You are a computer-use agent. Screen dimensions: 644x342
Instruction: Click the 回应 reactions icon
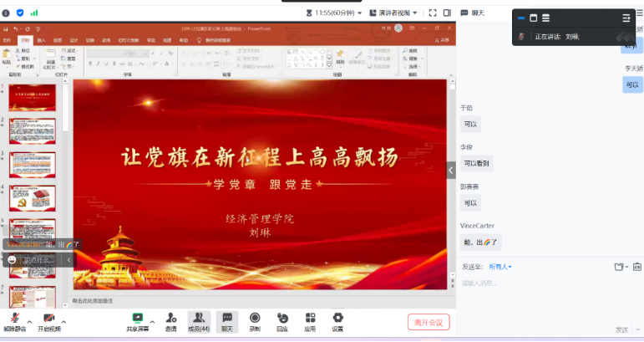coord(282,320)
